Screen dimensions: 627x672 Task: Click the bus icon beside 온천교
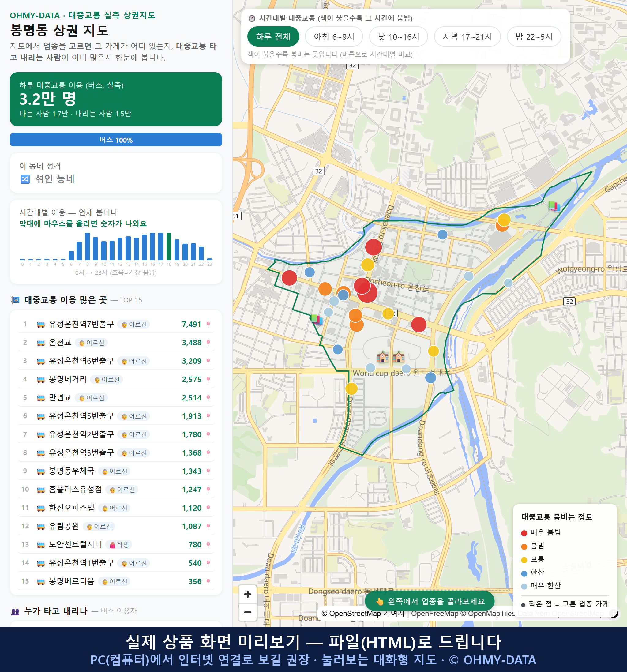(x=40, y=343)
